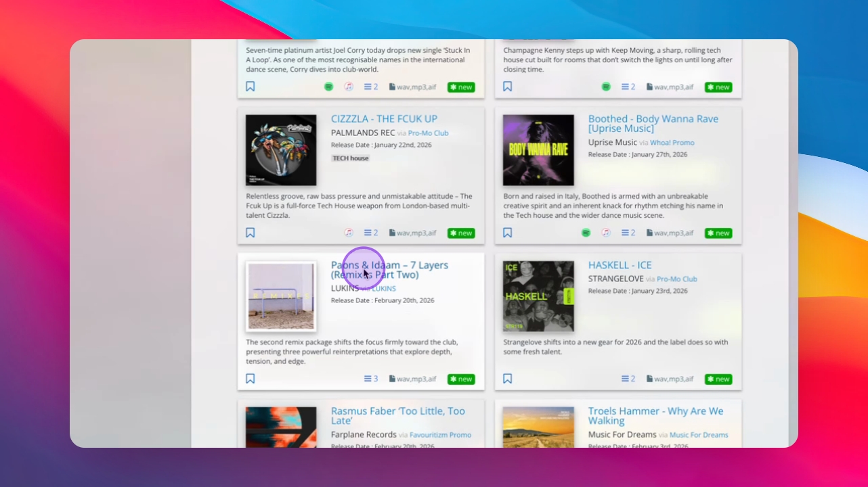This screenshot has width=868, height=487.
Task: Open Spotify icon on the Boothed card
Action: (x=586, y=233)
